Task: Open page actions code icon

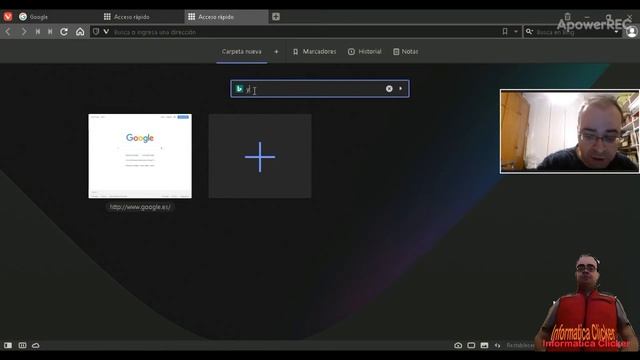Action: pos(497,345)
